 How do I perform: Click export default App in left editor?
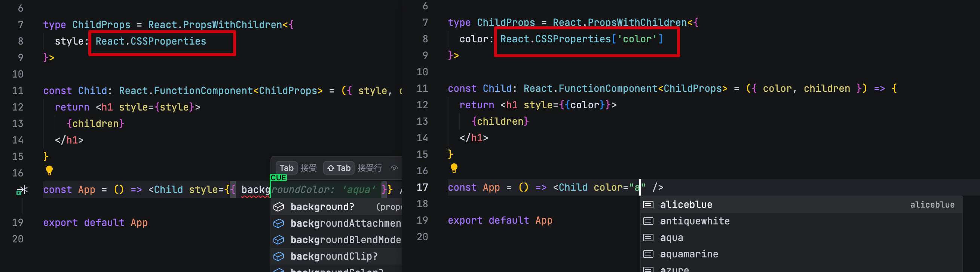coord(95,223)
